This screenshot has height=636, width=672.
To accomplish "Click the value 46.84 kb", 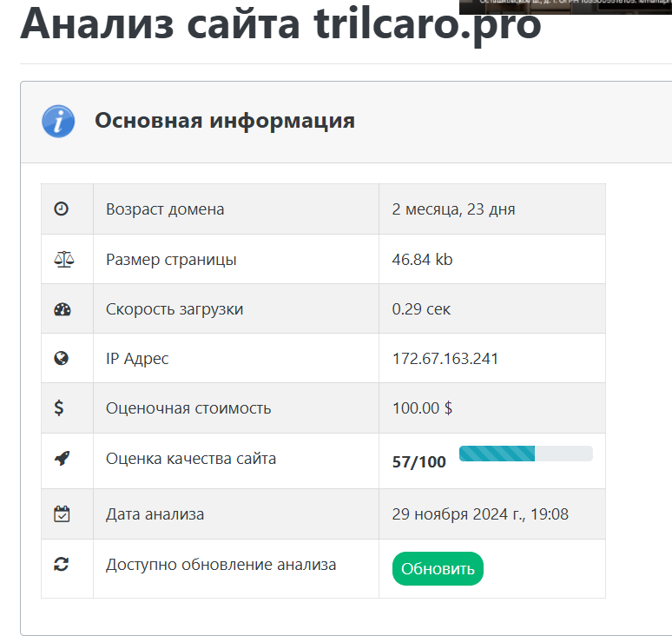I will [422, 260].
